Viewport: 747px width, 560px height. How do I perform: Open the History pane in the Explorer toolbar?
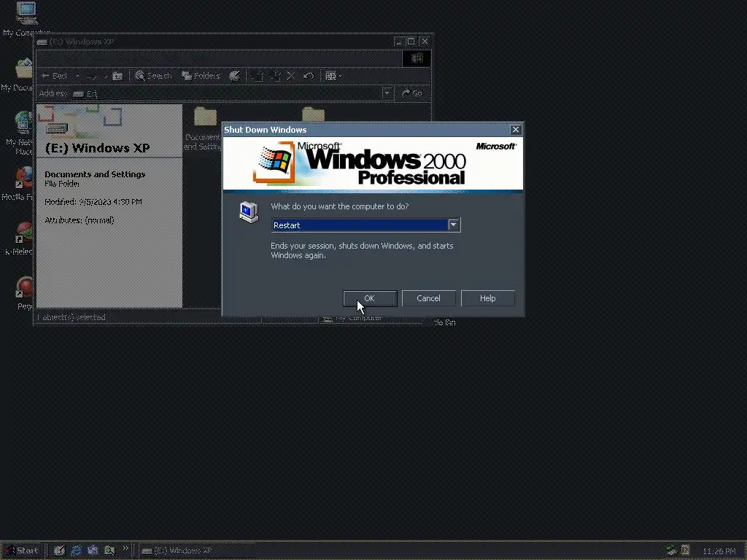(234, 76)
